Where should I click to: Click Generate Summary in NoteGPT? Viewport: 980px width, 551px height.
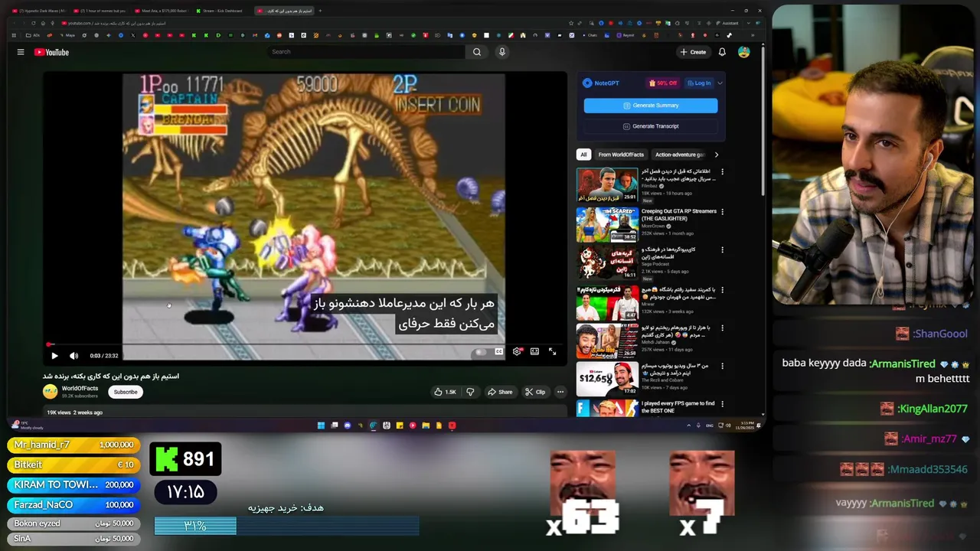point(651,106)
